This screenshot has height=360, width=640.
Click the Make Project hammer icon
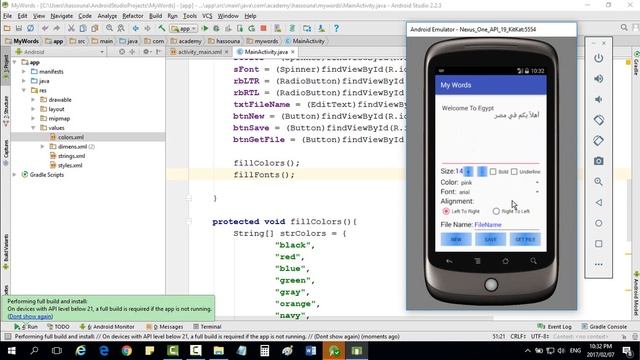(x=162, y=28)
